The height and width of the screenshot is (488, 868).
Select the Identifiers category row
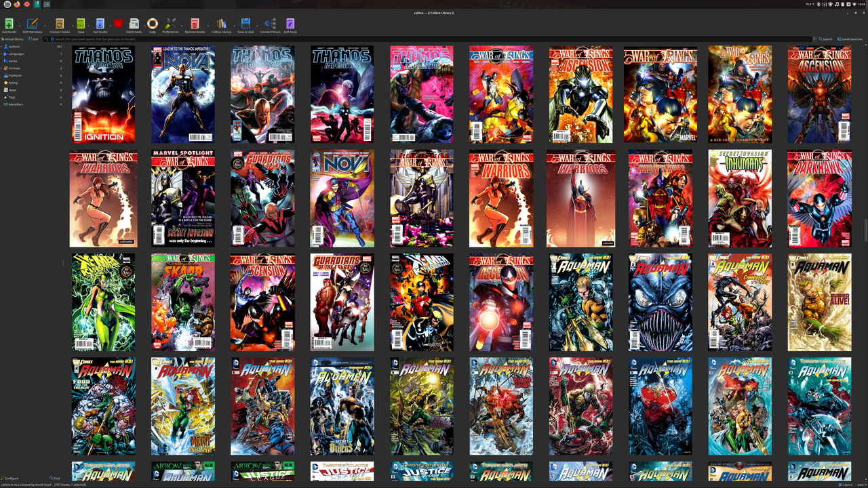pos(32,104)
